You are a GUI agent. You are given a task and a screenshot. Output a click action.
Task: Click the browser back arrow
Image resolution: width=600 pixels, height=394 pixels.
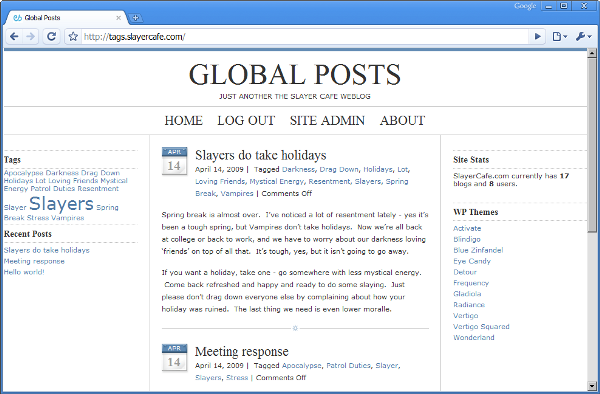[x=14, y=37]
